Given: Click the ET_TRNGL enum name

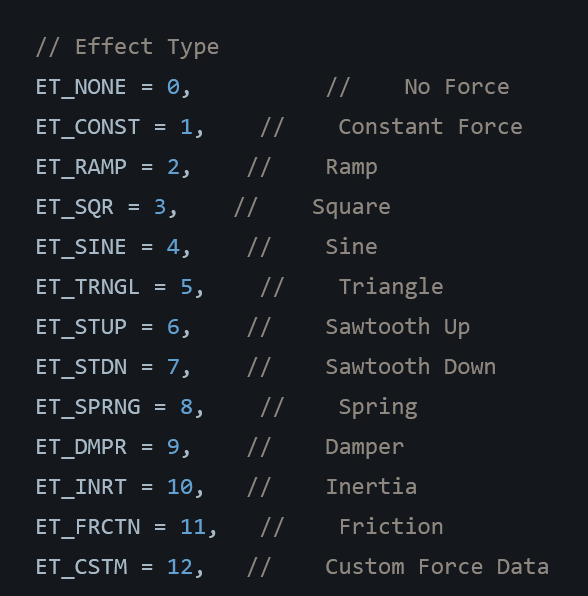Looking at the screenshot, I should [87, 287].
